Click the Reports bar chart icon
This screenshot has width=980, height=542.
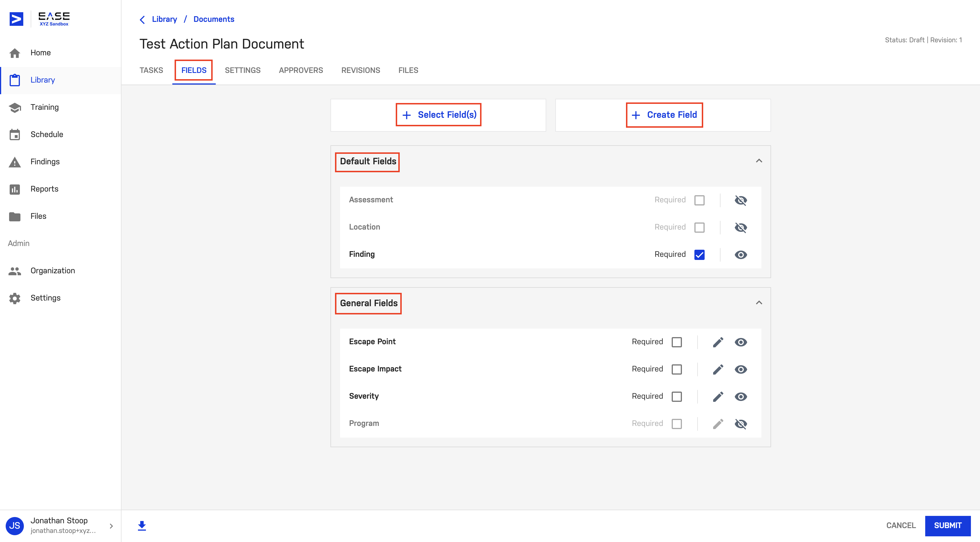tap(15, 189)
